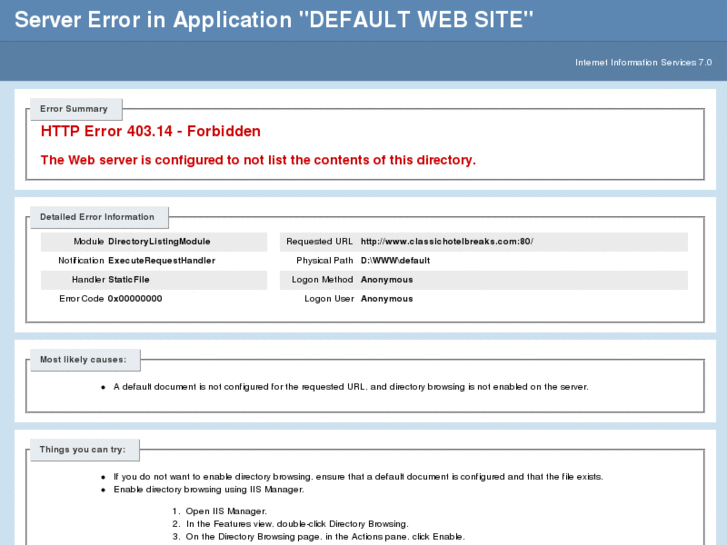
Task: Click the 'Requested URL' label
Action: pos(319,241)
